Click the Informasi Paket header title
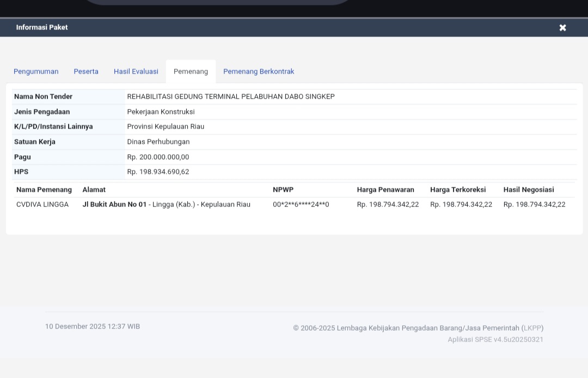 click(42, 27)
